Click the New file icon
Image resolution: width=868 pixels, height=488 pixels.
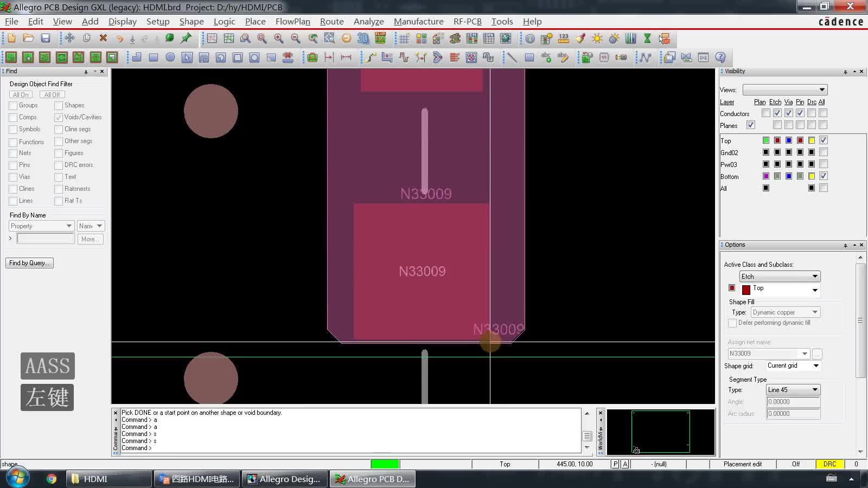[11, 38]
